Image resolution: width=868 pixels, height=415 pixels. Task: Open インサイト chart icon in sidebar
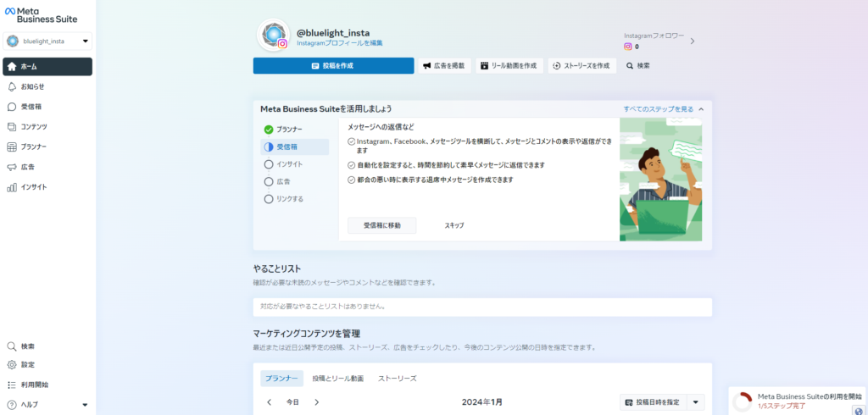tap(12, 187)
